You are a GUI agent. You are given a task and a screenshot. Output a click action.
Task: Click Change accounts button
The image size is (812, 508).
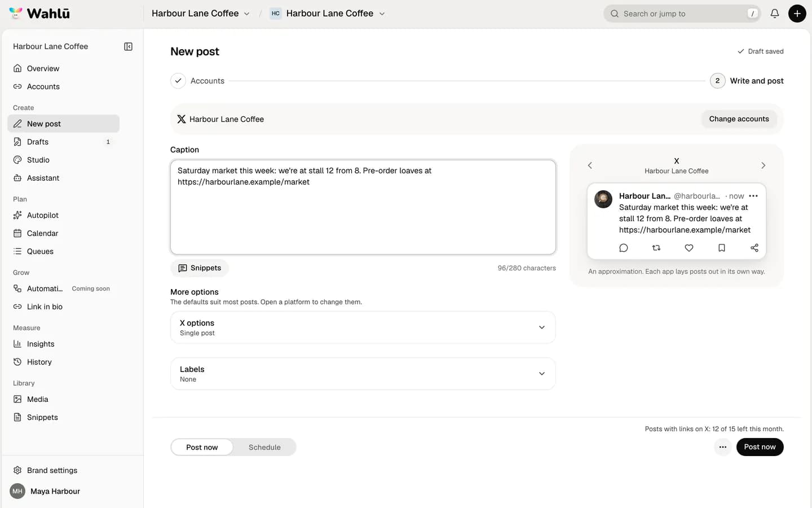(x=739, y=119)
